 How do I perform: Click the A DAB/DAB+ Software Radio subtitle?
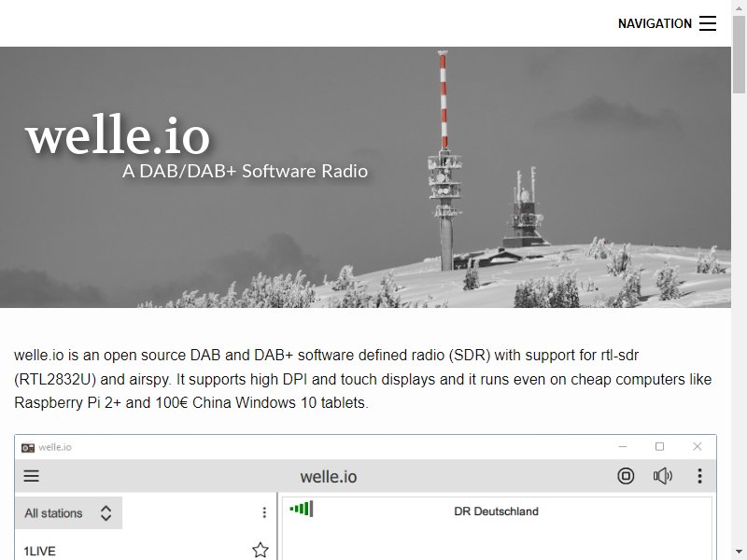coord(245,172)
